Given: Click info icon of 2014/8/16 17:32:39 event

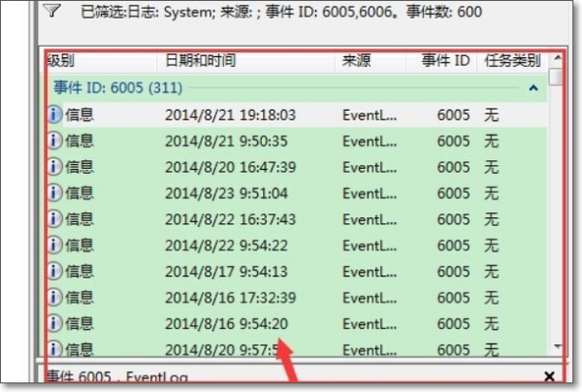Looking at the screenshot, I should [55, 298].
